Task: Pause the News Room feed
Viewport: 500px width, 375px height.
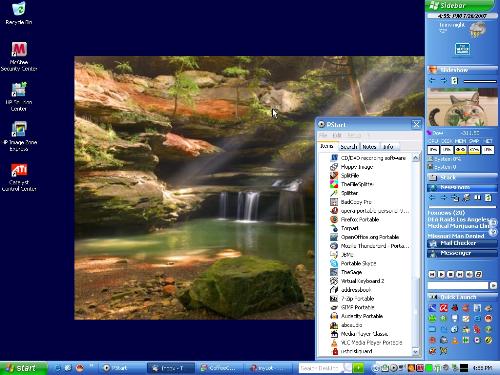Action: pos(477,198)
